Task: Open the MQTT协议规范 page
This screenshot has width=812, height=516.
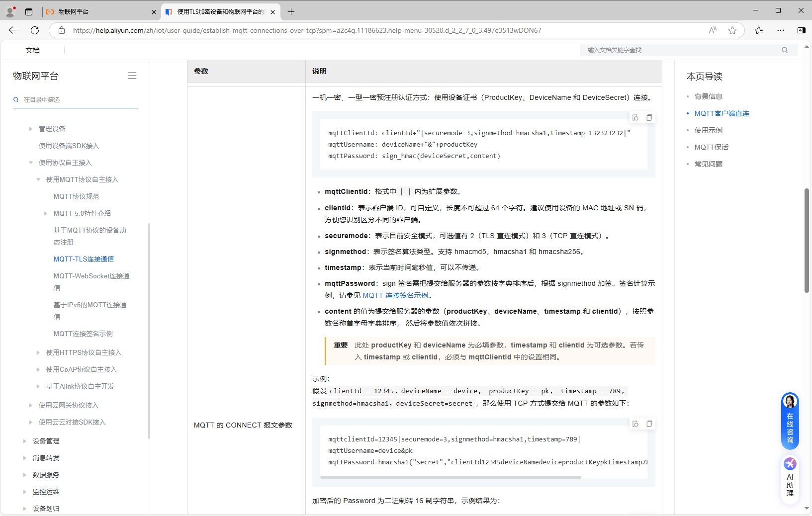Action: [77, 196]
